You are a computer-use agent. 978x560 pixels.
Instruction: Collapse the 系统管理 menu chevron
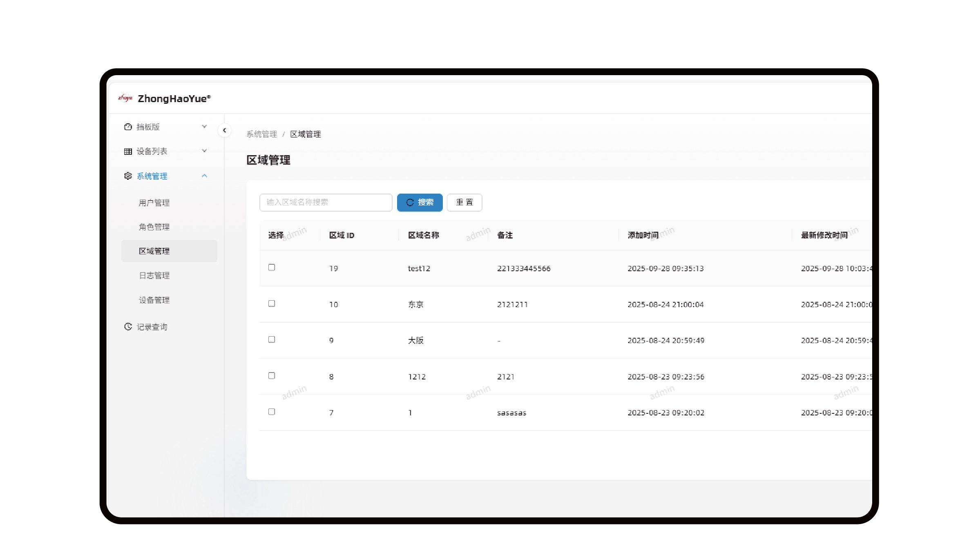(x=204, y=176)
